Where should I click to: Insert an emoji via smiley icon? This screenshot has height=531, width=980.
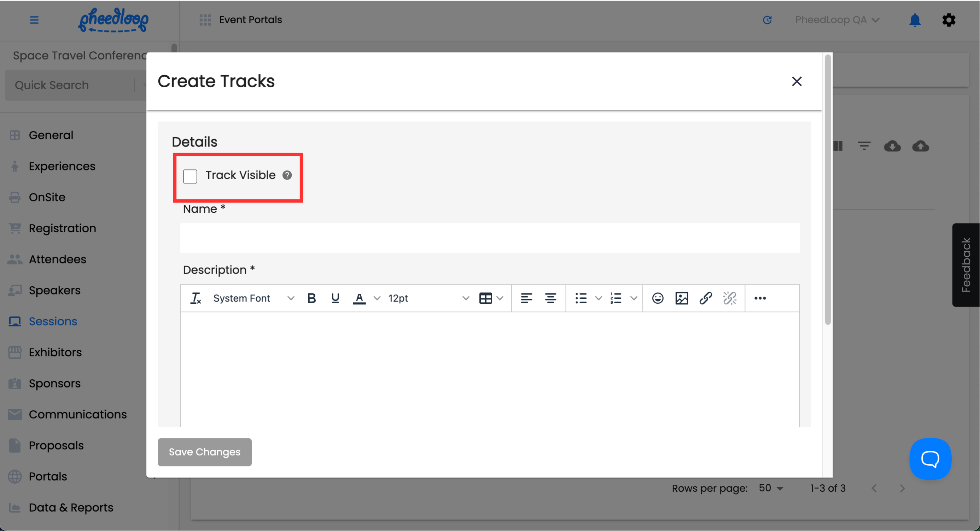pos(657,298)
